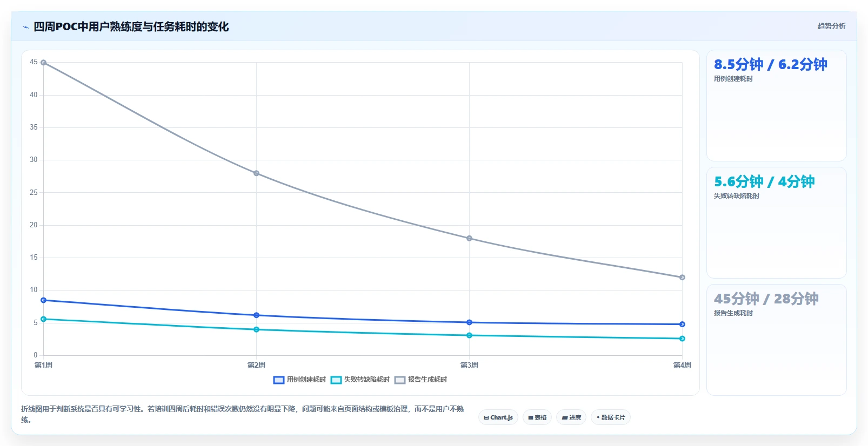Image resolution: width=868 pixels, height=446 pixels.
Task: Click the 趋势分析 tag in the header
Action: tap(831, 26)
